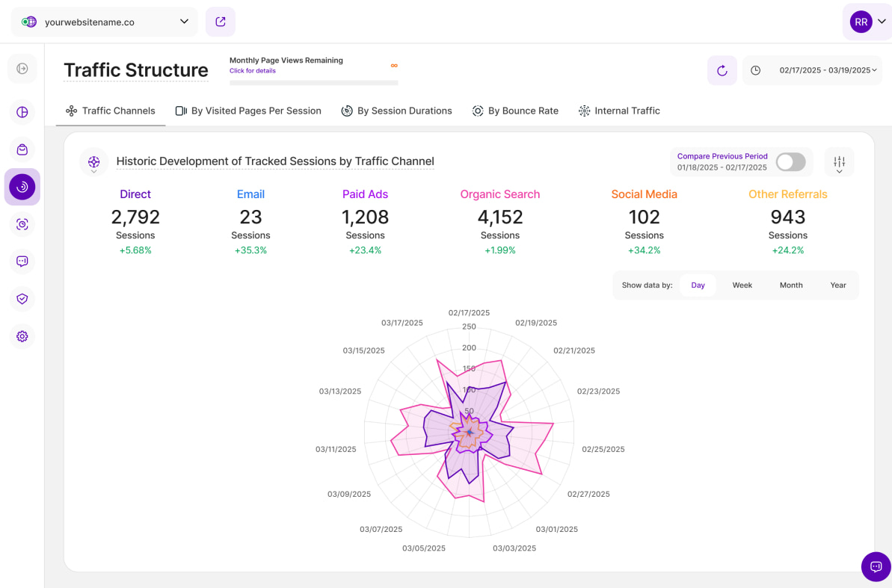Viewport: 892px width, 588px height.
Task: Open the chat support bubble button
Action: coord(876,566)
